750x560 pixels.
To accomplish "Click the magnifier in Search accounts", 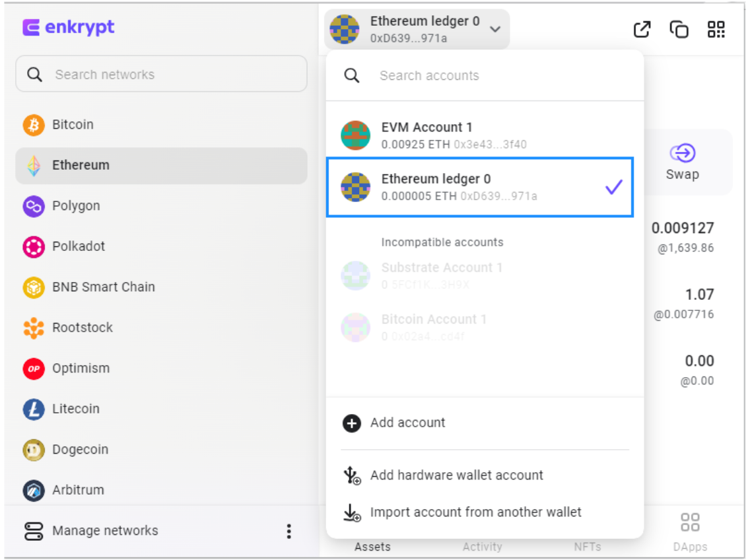I will (x=352, y=76).
